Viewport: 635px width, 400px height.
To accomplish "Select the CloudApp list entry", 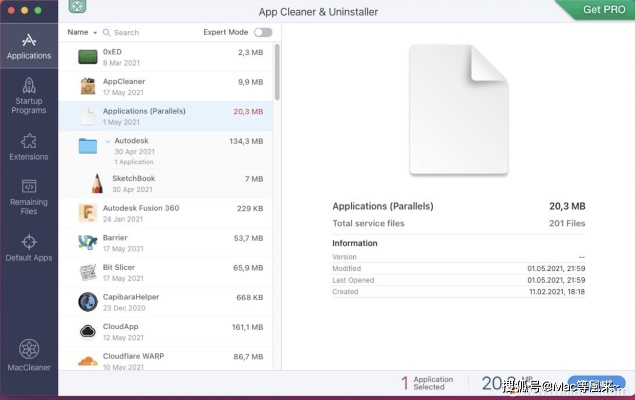I will (x=170, y=331).
